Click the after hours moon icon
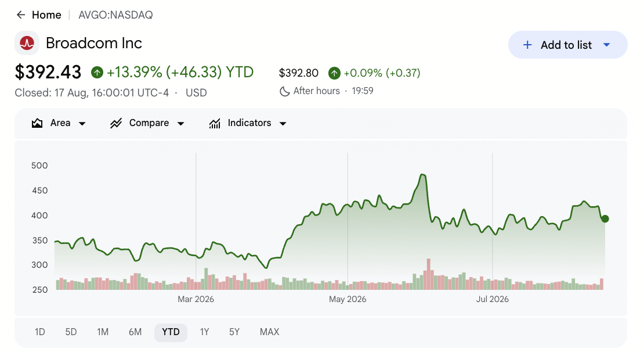The width and height of the screenshot is (644, 352). 284,91
